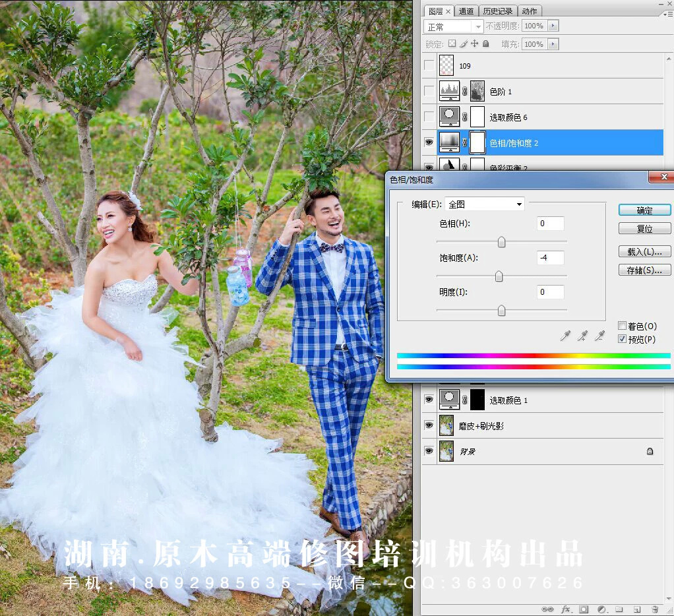Show the hidden 选取颜色 6 layer
Image resolution: width=674 pixels, height=616 pixels.
429,117
